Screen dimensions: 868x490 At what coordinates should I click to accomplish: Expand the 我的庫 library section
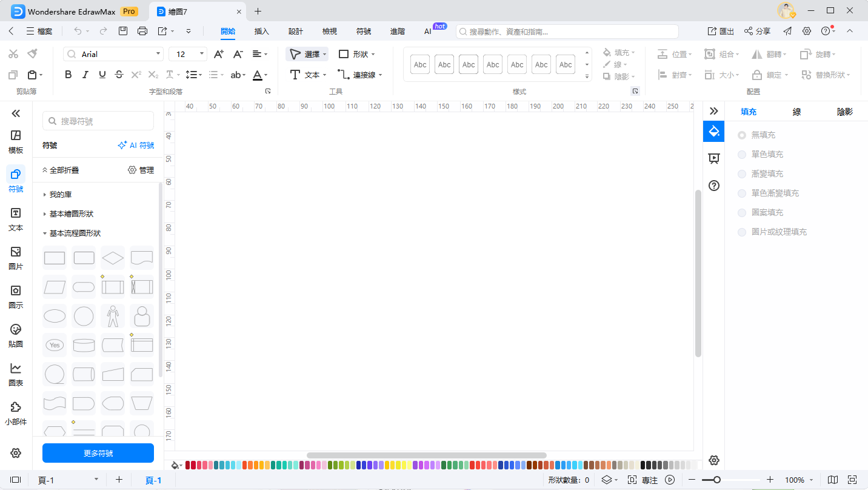[x=61, y=195]
